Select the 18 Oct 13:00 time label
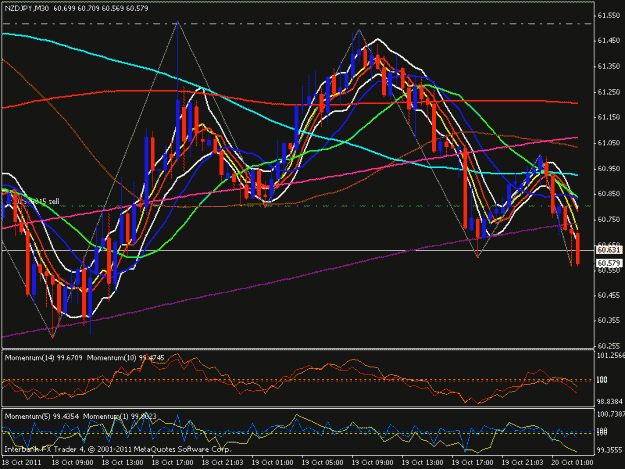The image size is (625, 469). [122, 463]
